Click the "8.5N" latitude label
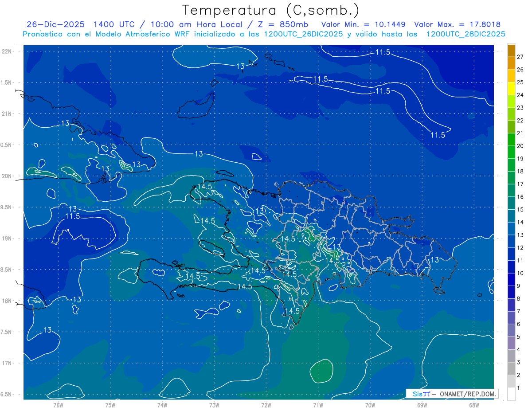 [7, 270]
